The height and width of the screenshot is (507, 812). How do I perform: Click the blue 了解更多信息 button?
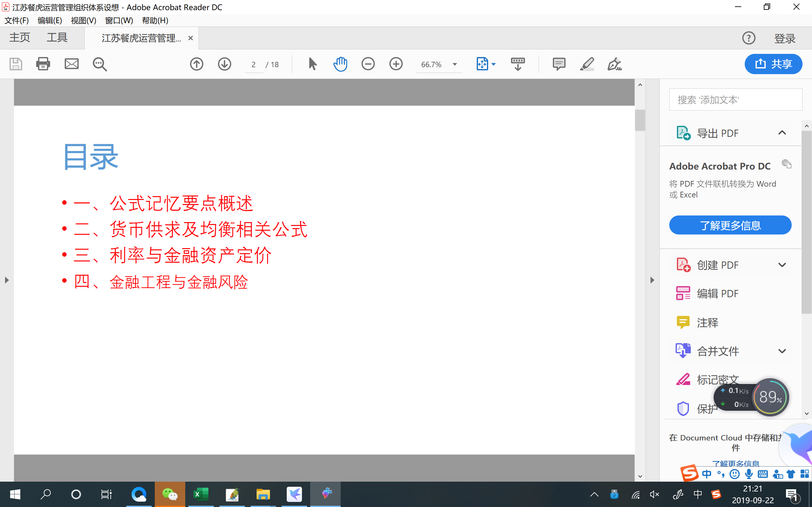coord(730,225)
